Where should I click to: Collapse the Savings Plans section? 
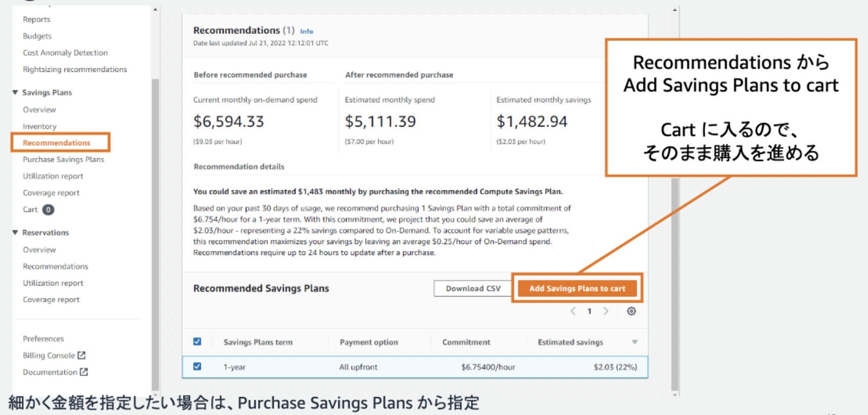(15, 92)
